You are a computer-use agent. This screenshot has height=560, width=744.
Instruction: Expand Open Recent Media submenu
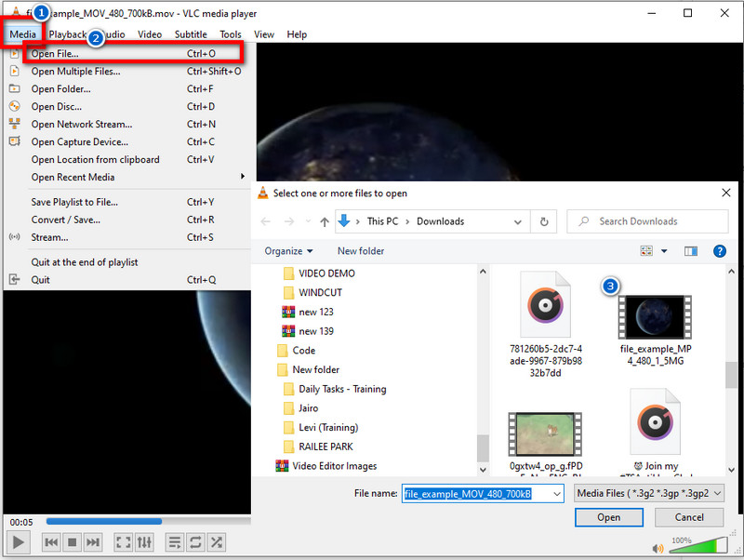click(x=127, y=177)
